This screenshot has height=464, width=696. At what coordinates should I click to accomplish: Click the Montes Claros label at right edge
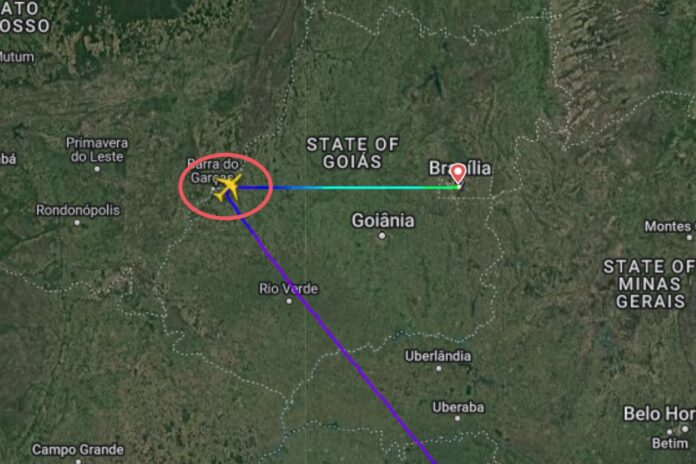pos(670,226)
